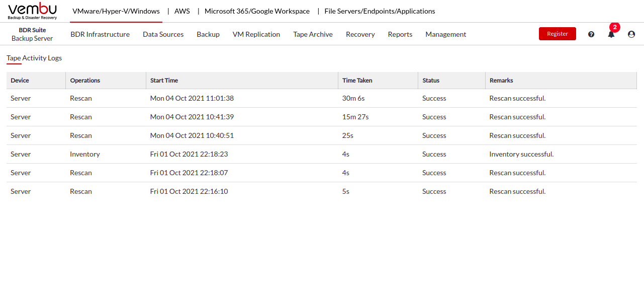The width and height of the screenshot is (644, 293).
Task: Click the Vembu logo
Action: (x=33, y=11)
